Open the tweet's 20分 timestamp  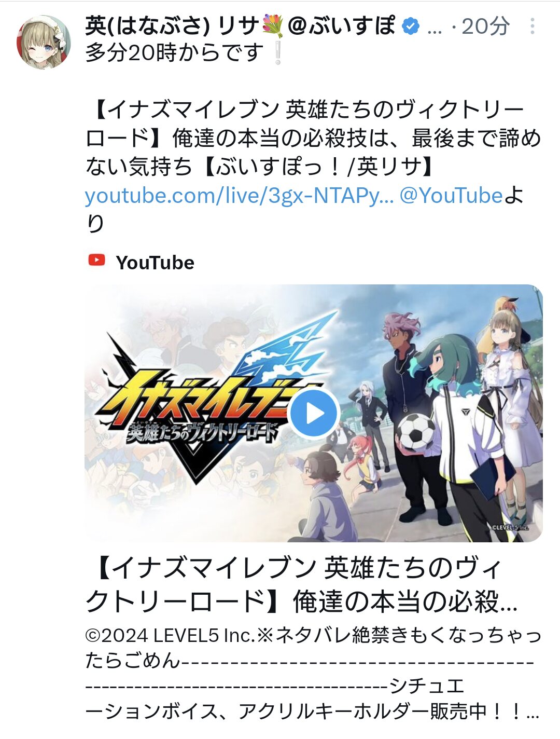(485, 26)
